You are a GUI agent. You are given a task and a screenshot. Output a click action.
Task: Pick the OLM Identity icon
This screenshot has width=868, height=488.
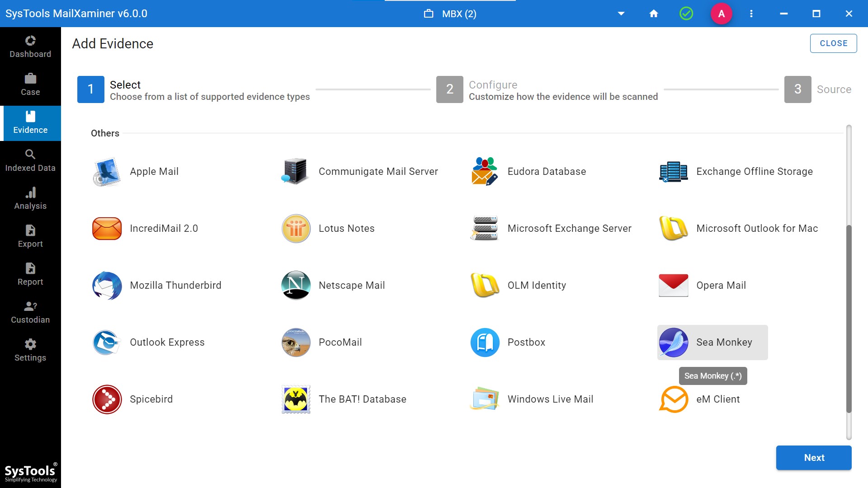[485, 286]
